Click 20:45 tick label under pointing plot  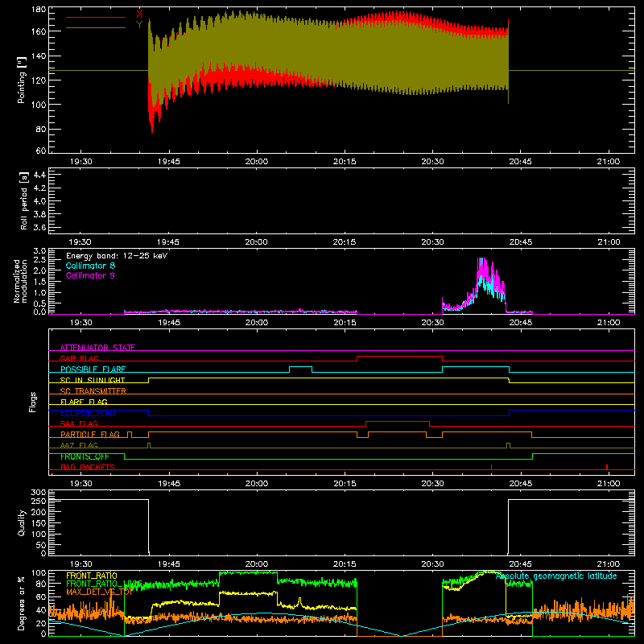click(520, 162)
